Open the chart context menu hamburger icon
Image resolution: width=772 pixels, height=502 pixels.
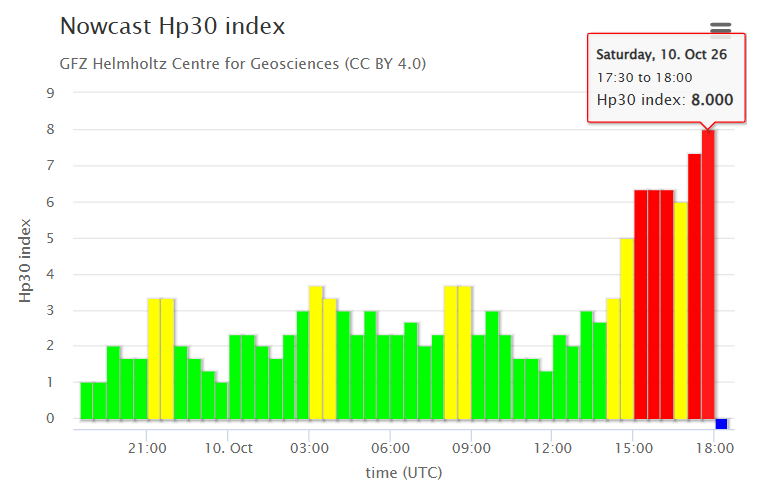point(720,29)
